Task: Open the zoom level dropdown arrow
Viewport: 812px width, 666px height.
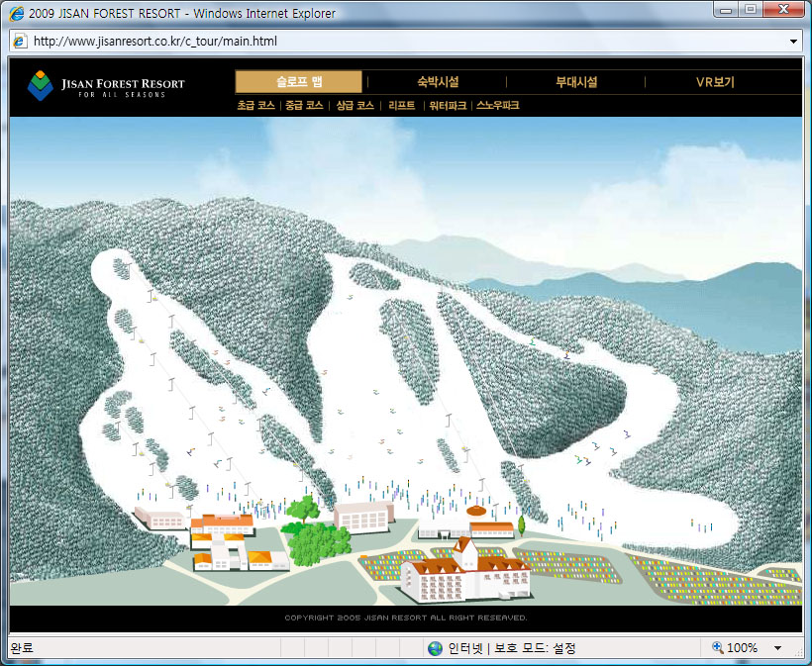Action: point(777,648)
